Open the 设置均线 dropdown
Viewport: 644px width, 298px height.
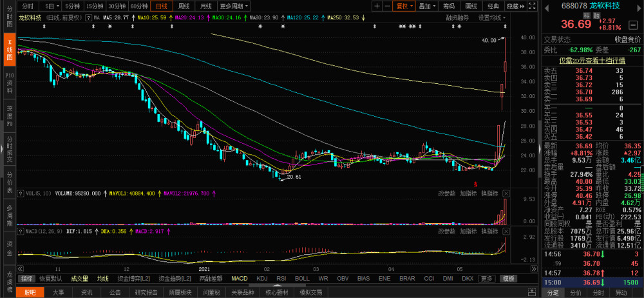(x=491, y=17)
